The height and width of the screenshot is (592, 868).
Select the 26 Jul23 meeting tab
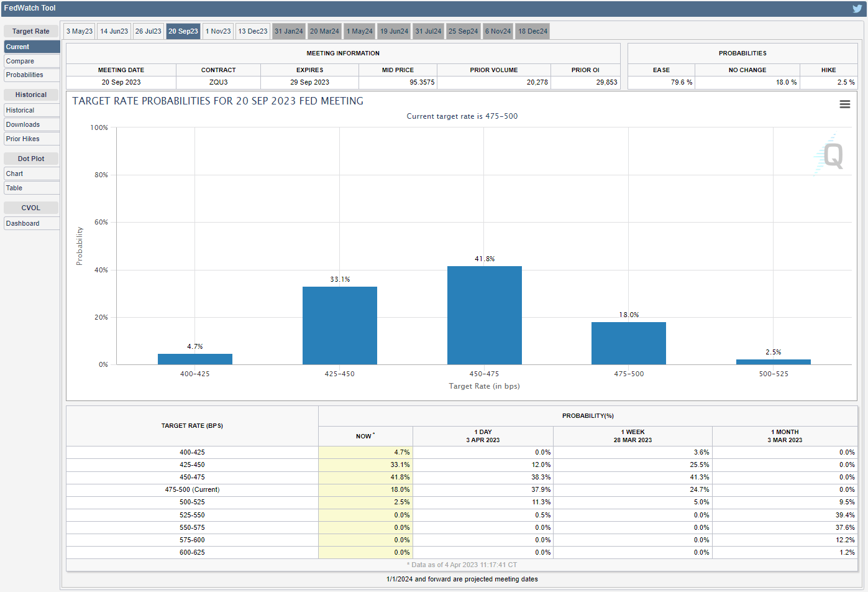coord(148,31)
